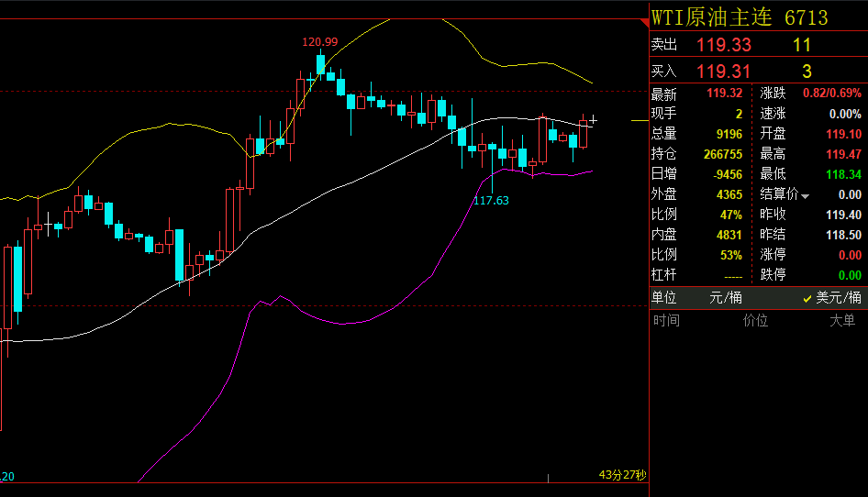Click the 涨跌 value 0.82/0.69%
Image resolution: width=868 pixels, height=497 pixels.
pyautogui.click(x=832, y=93)
